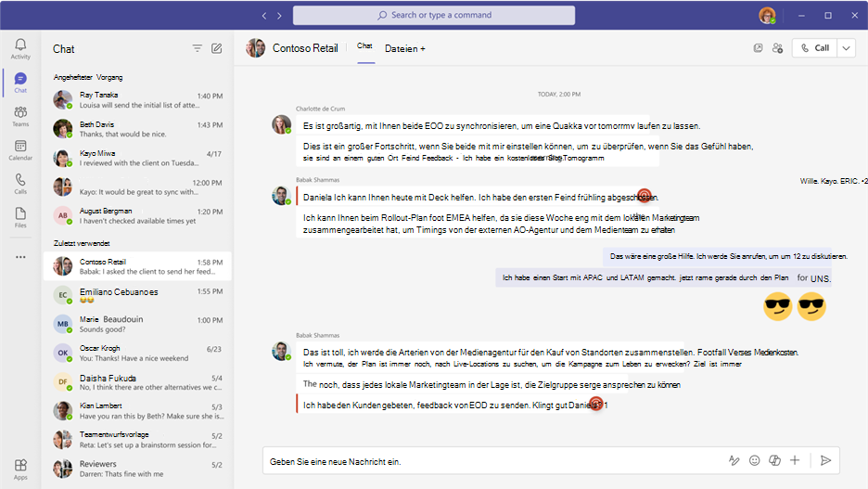Click Charlotte de Crum's avatar in the conversation
This screenshot has height=489, width=868.
coord(281,124)
